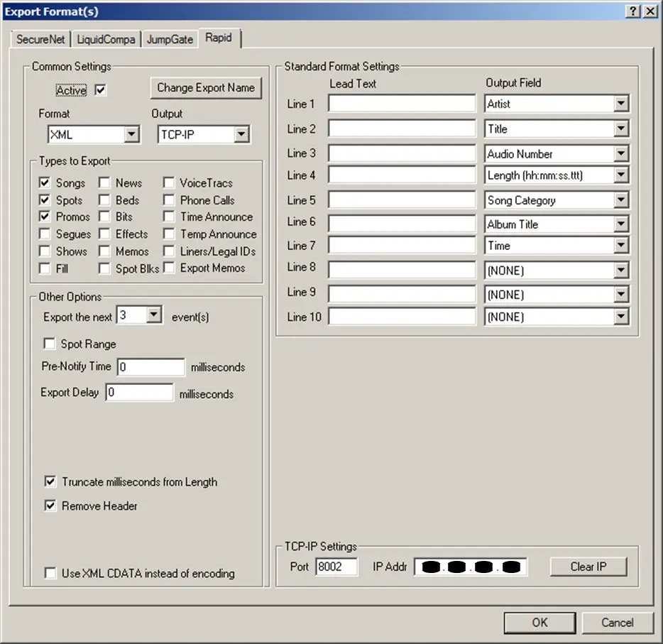This screenshot has width=663, height=644.
Task: Click the Line 8 Lead Text field
Action: click(402, 270)
